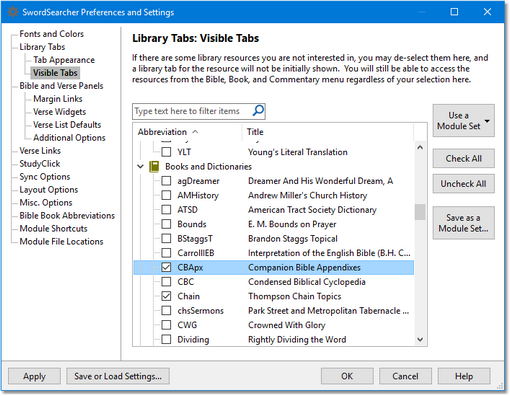Open Additional Options page

(69, 138)
